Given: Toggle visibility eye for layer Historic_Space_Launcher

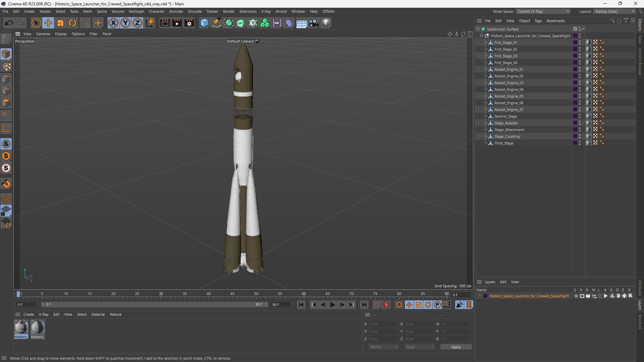Looking at the screenshot, I should click(x=582, y=296).
